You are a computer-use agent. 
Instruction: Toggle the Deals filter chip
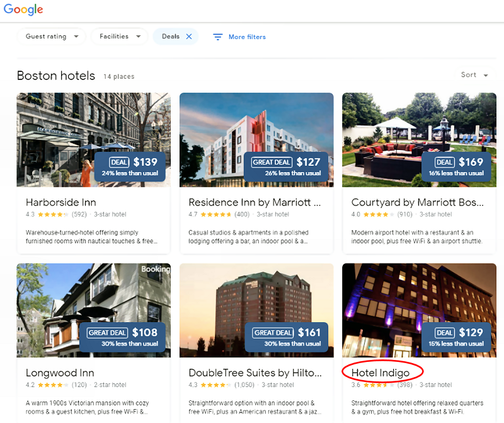(176, 37)
